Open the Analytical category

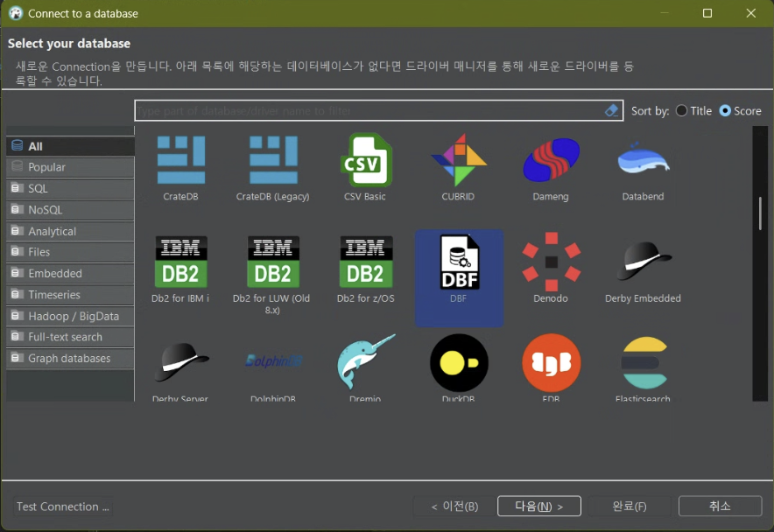pyautogui.click(x=70, y=231)
